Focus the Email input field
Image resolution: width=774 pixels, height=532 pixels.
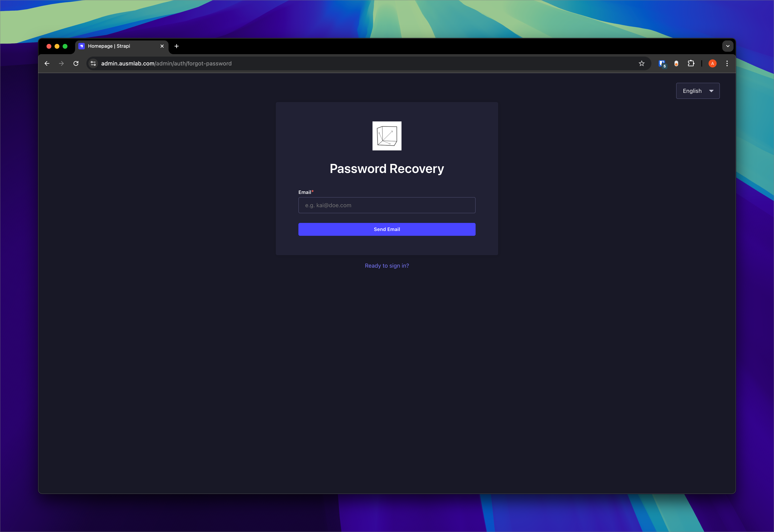click(x=387, y=205)
